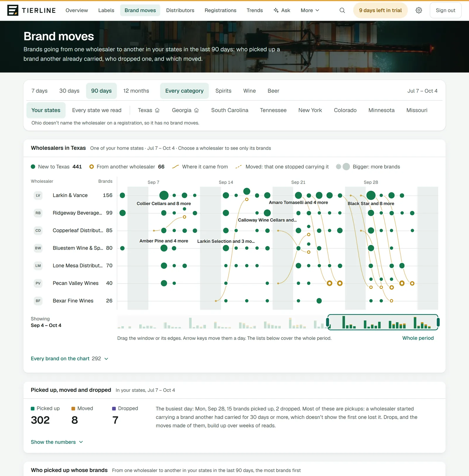Viewport: 469px width, 476px height.
Task: Filter by Spirits category
Action: coord(223,91)
